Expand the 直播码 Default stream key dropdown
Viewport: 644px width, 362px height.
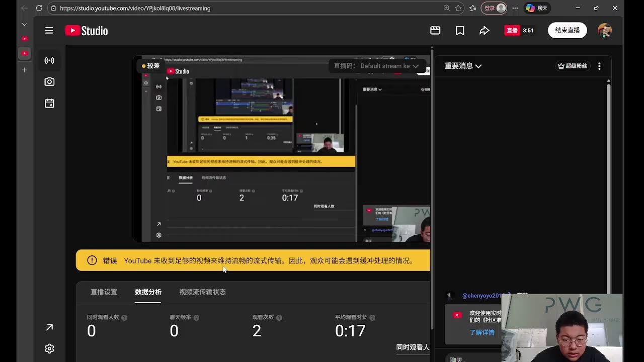(x=377, y=66)
